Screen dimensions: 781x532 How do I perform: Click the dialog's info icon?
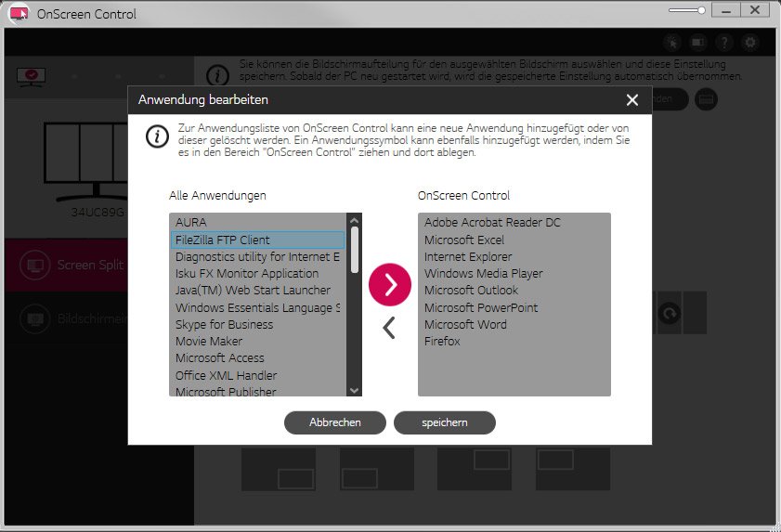pos(158,136)
